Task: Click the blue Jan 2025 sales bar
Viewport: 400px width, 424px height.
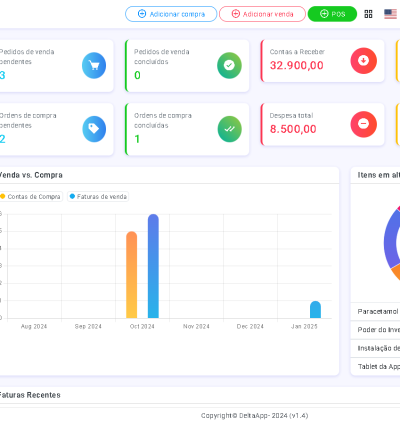Action: [315, 309]
